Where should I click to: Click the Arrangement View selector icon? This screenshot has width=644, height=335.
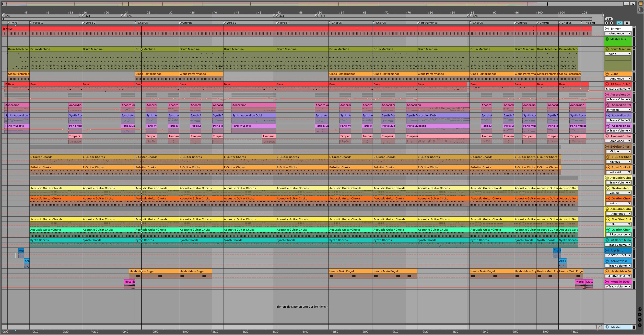coord(641,4)
